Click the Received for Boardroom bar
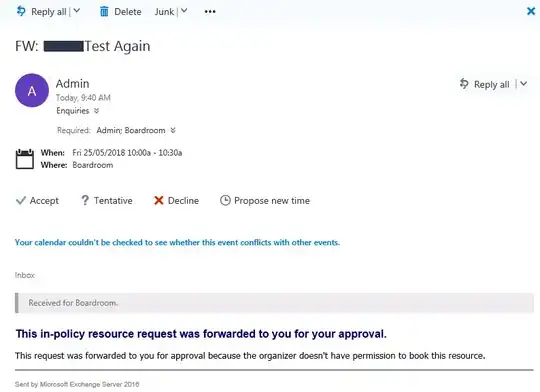 point(274,303)
